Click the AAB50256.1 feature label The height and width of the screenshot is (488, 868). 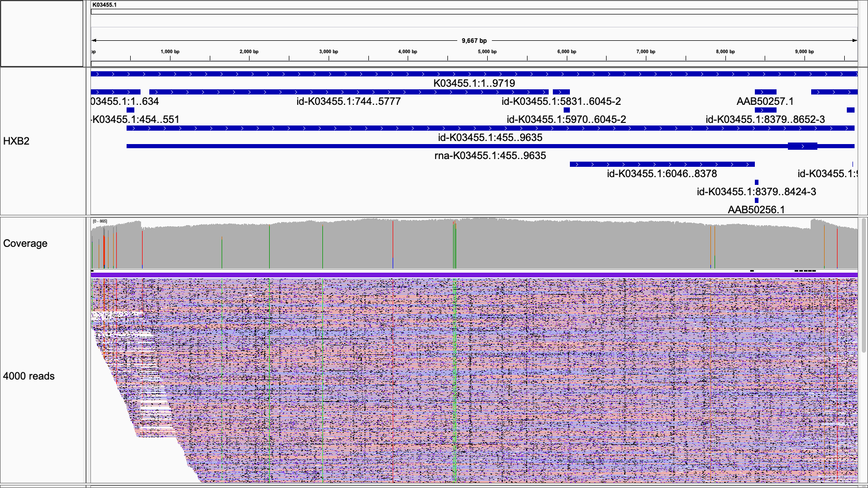pyautogui.click(x=756, y=210)
